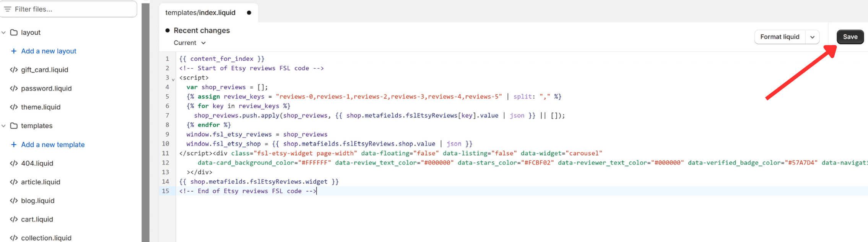
Task: Click the shop.metafields.fslEtsyReviews.widget line
Action: point(259,182)
